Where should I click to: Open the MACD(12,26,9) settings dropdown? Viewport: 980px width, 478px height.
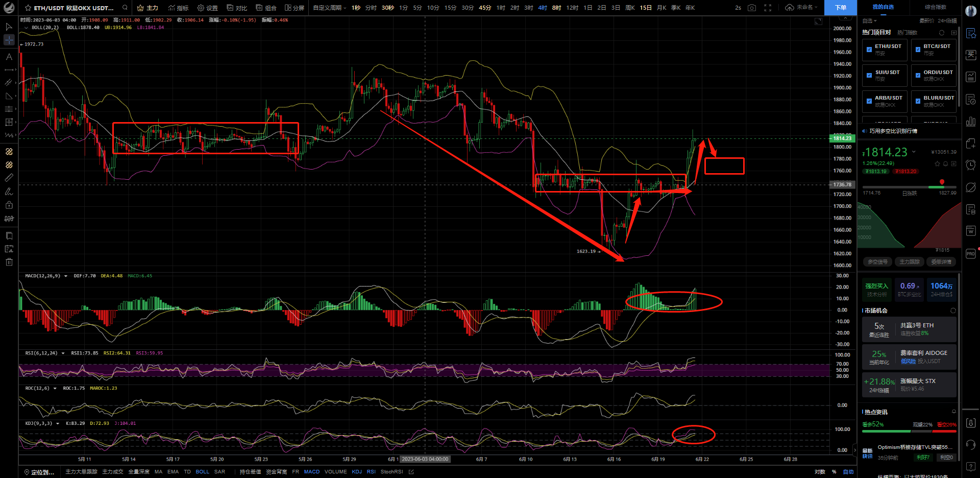point(66,276)
